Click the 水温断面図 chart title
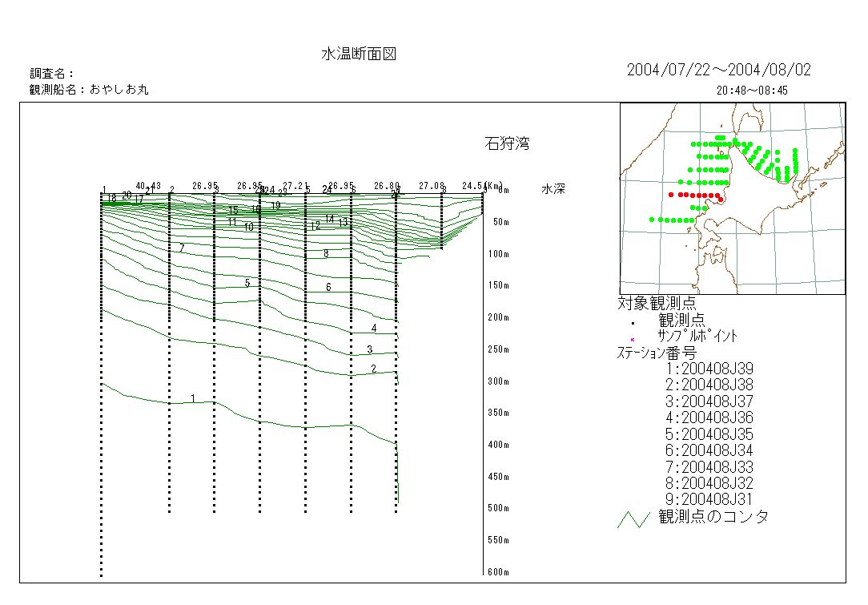This screenshot has height=605, width=868. (359, 54)
